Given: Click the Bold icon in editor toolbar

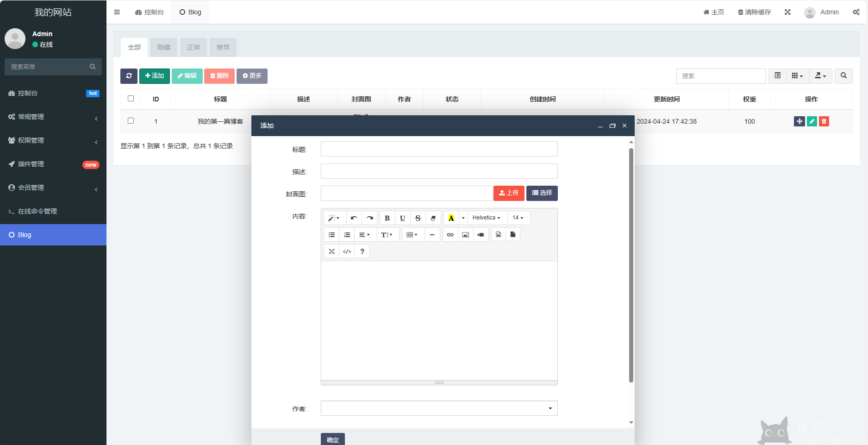Looking at the screenshot, I should pyautogui.click(x=387, y=218).
